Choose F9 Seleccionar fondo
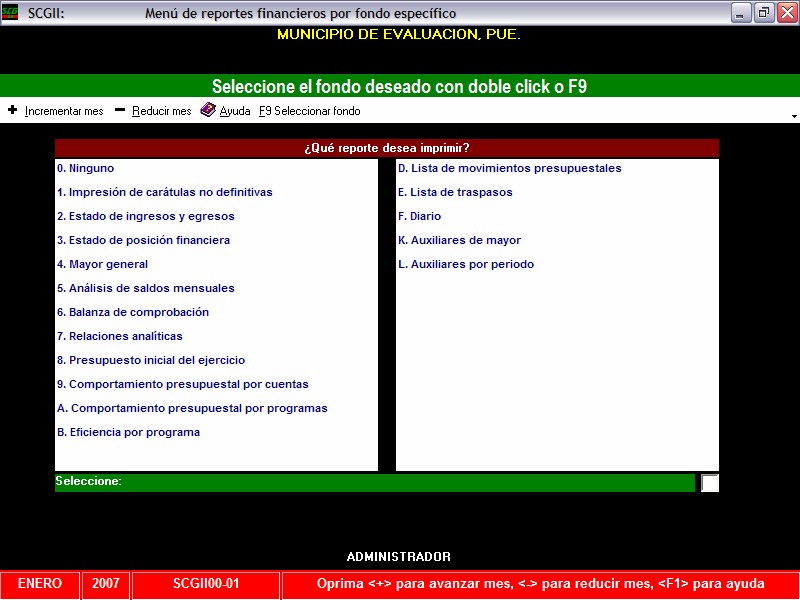This screenshot has width=800, height=600. [309, 111]
